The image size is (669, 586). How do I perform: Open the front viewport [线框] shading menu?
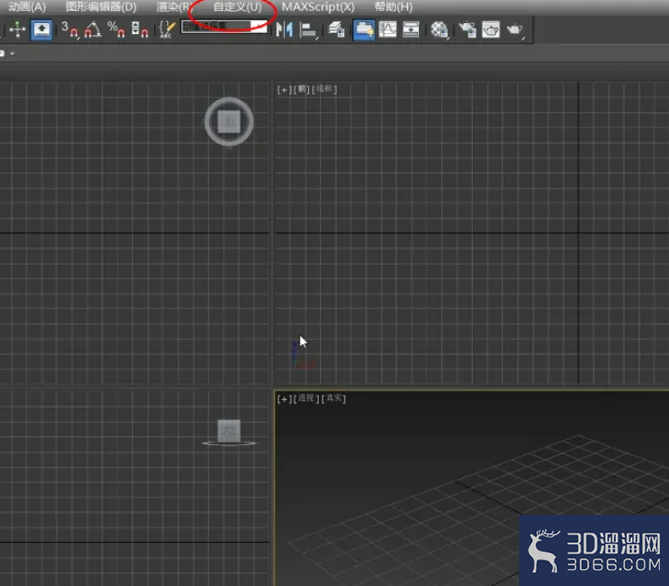pyautogui.click(x=324, y=89)
